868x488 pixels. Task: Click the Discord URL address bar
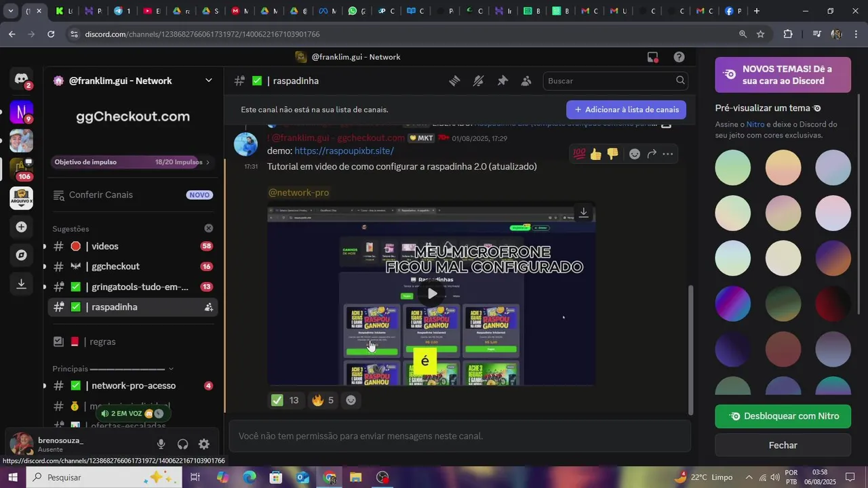[x=400, y=34]
